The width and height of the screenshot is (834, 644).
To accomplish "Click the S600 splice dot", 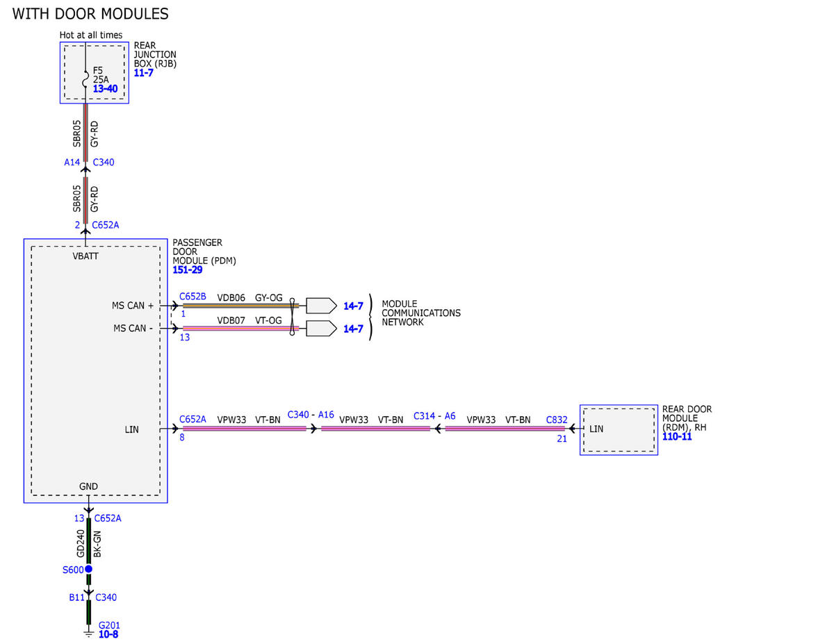I will pyautogui.click(x=88, y=569).
